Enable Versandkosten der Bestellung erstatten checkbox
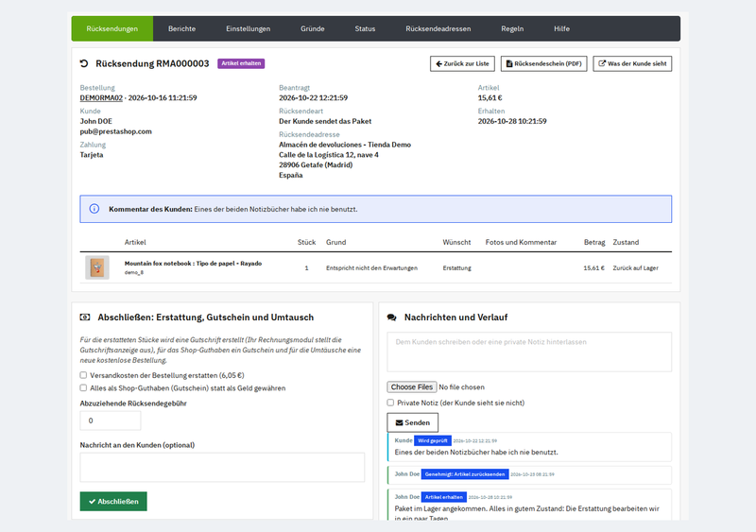This screenshot has height=532, width=756. click(x=83, y=375)
